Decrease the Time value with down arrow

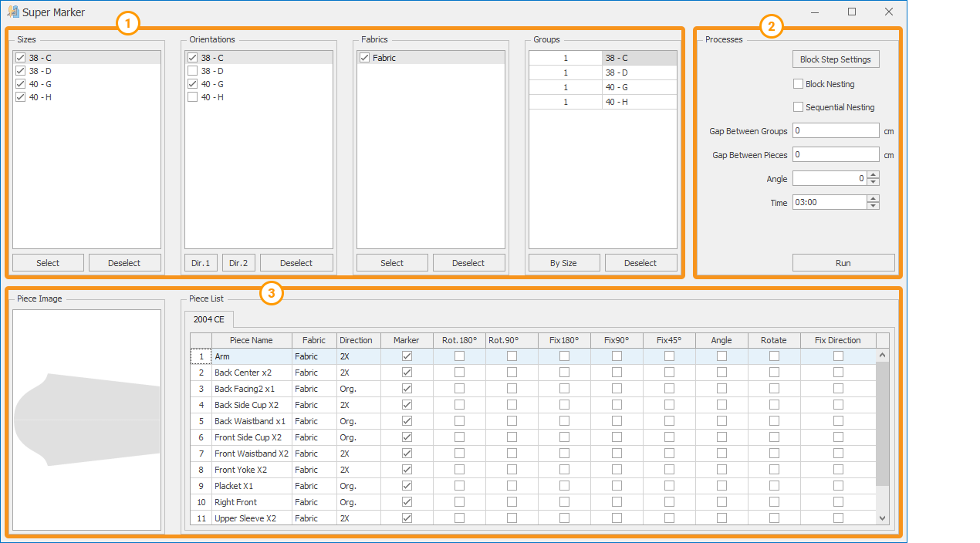pos(873,206)
